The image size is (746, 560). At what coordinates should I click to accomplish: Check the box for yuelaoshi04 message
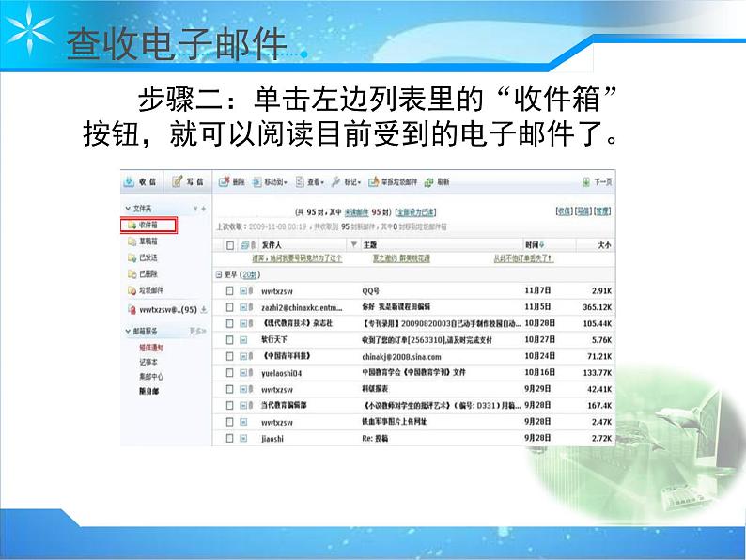click(230, 372)
